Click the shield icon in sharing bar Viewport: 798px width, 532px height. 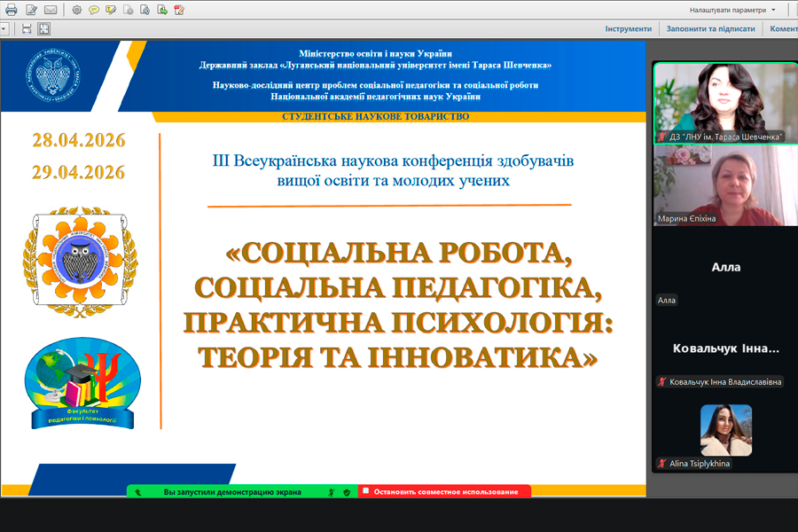(x=346, y=491)
